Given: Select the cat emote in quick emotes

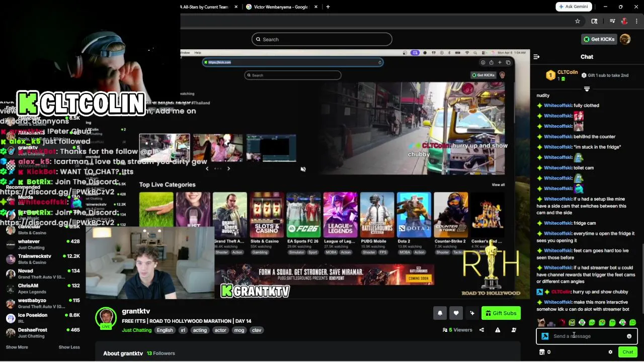Looking at the screenshot, I should click(x=541, y=323).
